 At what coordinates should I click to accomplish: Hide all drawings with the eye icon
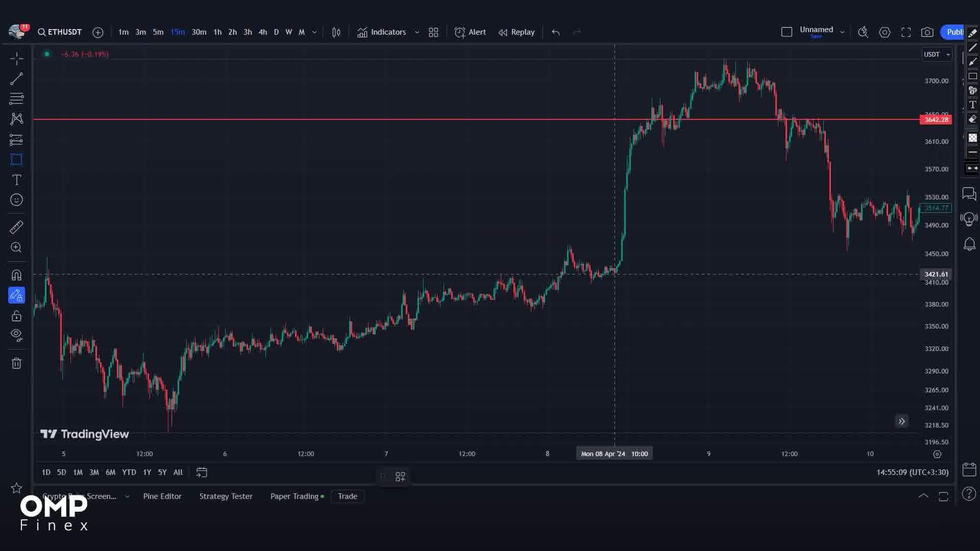coord(16,336)
